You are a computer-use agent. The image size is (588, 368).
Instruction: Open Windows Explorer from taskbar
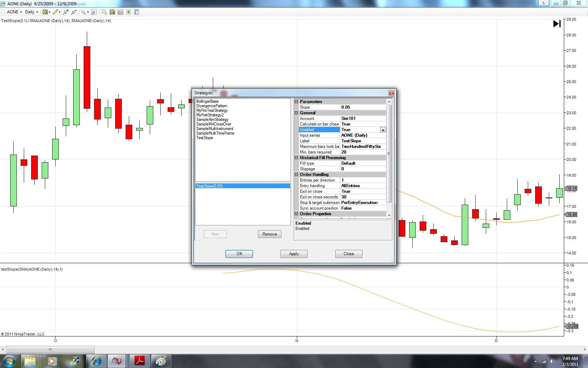(30, 361)
